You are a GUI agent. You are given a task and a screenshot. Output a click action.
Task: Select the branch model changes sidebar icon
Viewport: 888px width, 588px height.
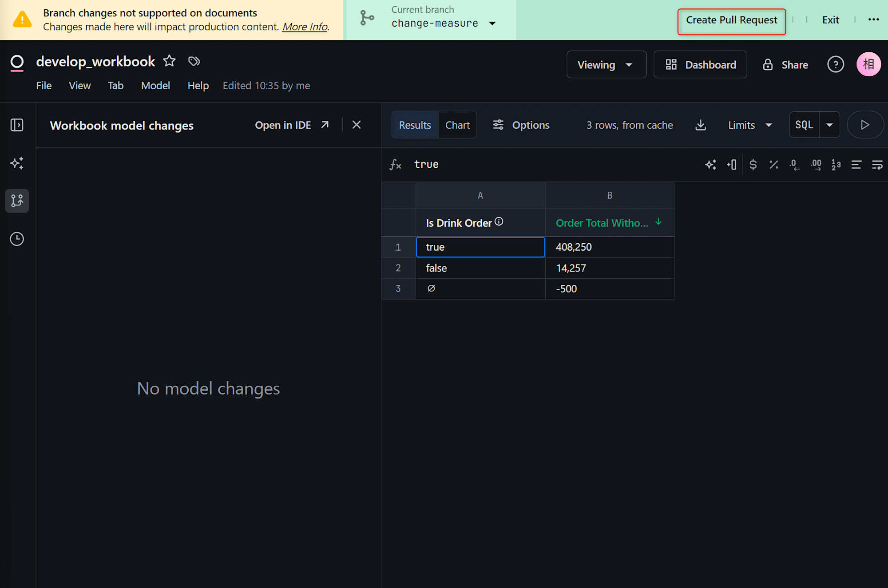click(x=17, y=201)
